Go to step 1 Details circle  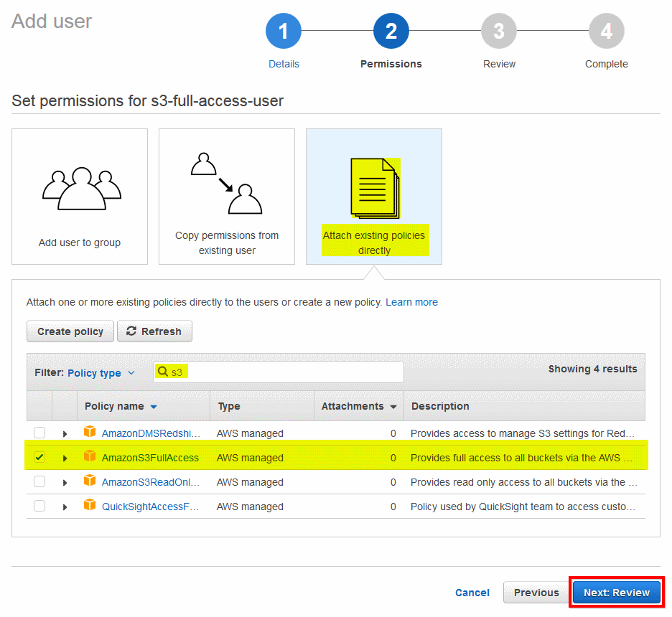(x=284, y=31)
